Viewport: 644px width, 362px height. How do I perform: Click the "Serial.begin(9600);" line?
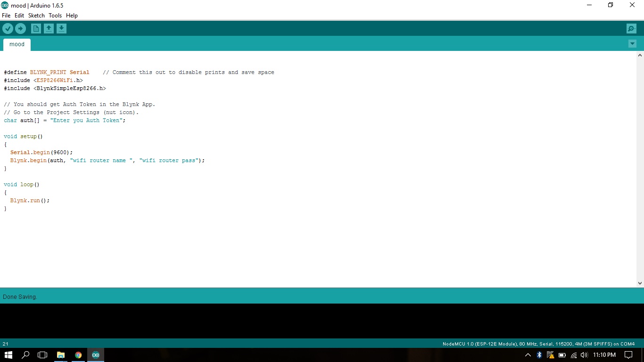pos(41,152)
